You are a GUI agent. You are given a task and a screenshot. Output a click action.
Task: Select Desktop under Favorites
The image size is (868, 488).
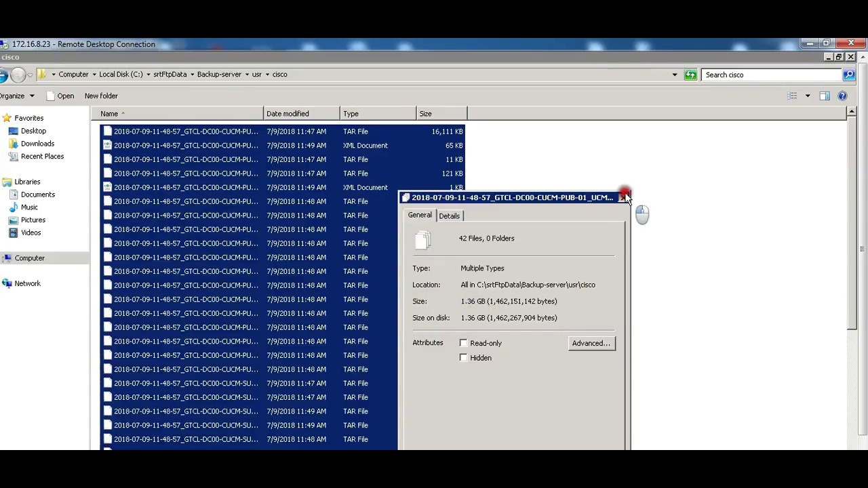pyautogui.click(x=33, y=131)
